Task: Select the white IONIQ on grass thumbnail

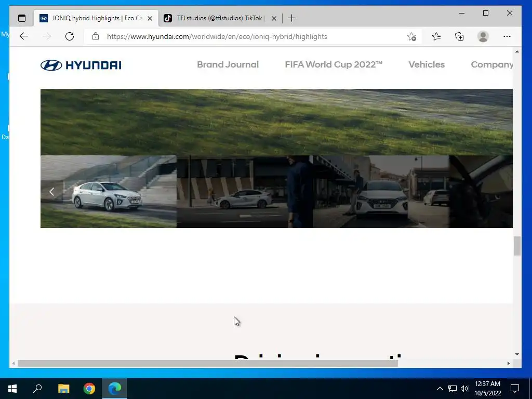Action: [x=109, y=192]
